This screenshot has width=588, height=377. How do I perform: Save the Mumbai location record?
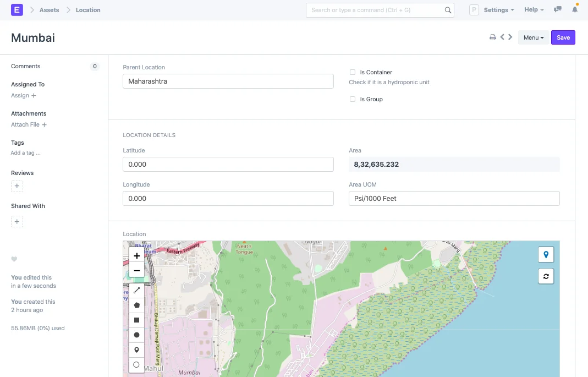pos(563,37)
